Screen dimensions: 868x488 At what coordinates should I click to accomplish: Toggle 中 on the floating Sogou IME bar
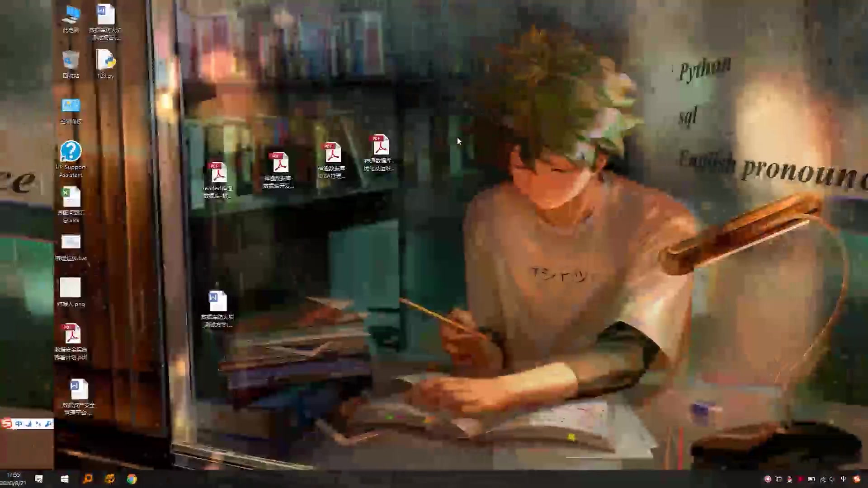19,424
